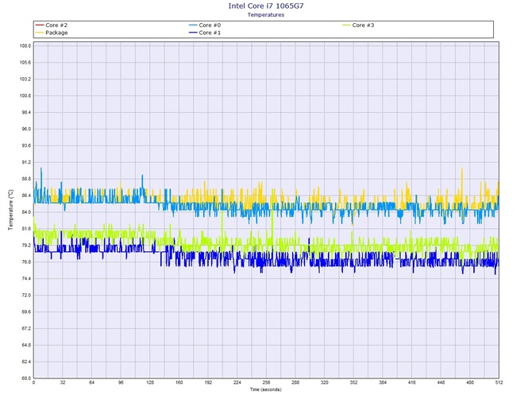Click the dark blue Core #1 swatch
Viewport: 532px width, 399px height.
point(193,33)
